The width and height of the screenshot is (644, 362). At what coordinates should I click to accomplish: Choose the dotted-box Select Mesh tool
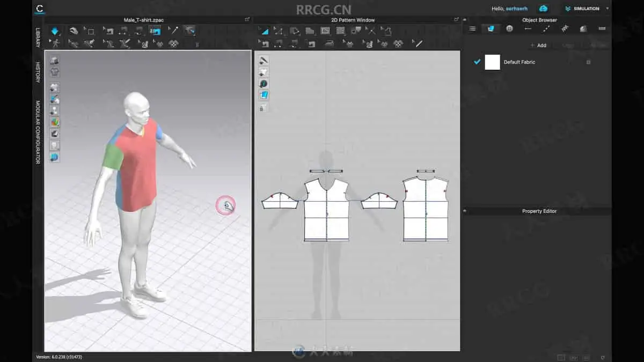pos(90,31)
